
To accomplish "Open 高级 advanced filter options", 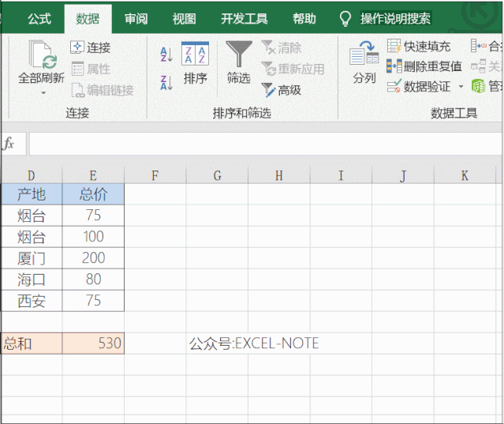I will (x=281, y=90).
